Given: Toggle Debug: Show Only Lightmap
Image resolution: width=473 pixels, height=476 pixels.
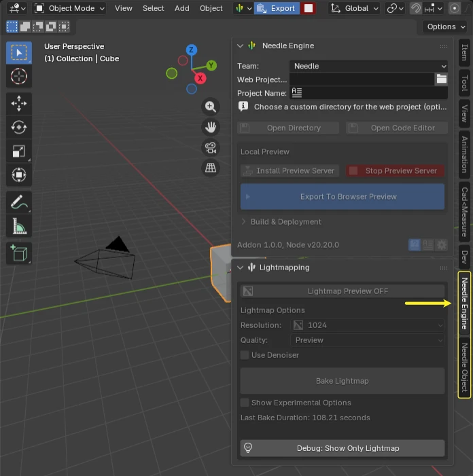Looking at the screenshot, I should pos(343,448).
